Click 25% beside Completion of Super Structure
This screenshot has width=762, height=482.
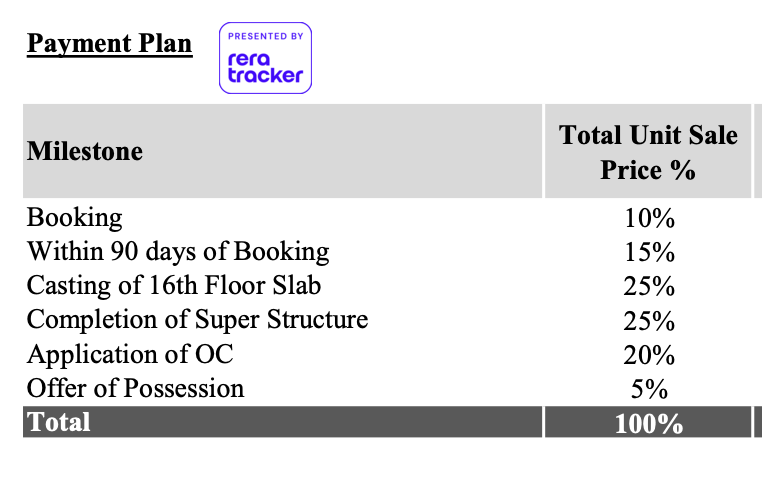(649, 321)
